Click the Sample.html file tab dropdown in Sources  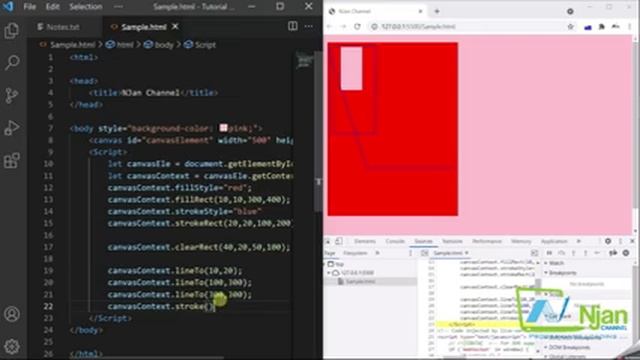pyautogui.click(x=467, y=253)
